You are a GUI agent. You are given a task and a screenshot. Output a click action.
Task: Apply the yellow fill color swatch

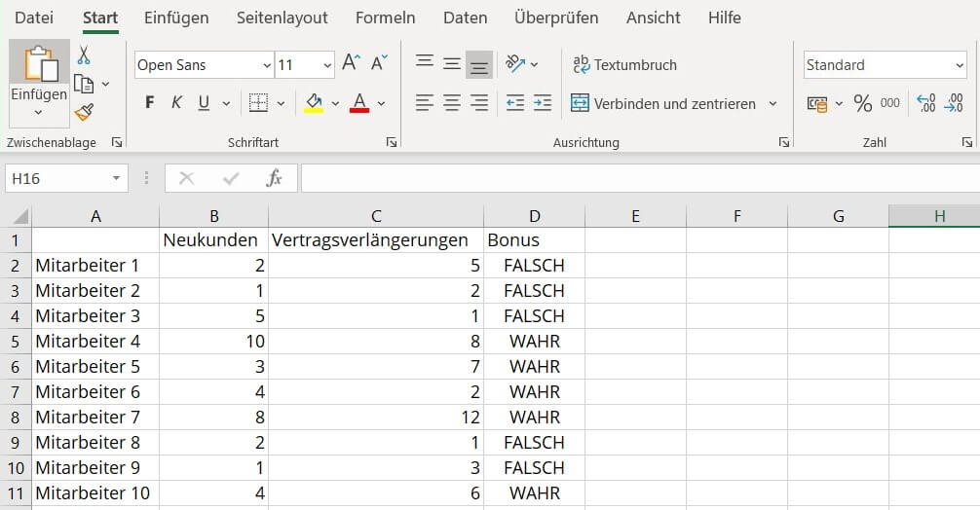(314, 103)
